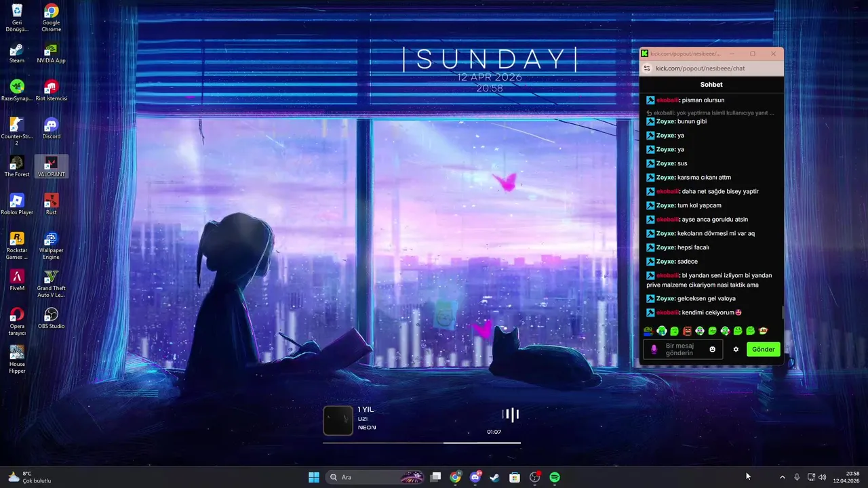Select the VALORANT desktop icon
Image resolution: width=868 pixels, height=488 pixels.
click(x=51, y=167)
